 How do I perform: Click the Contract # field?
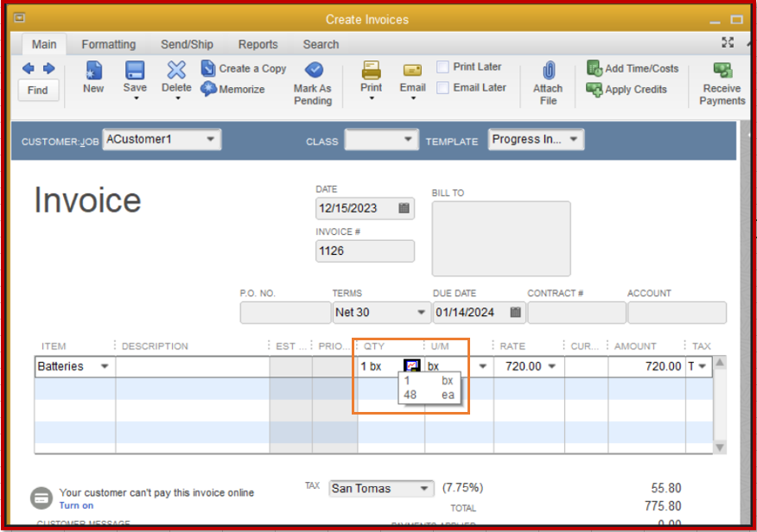[x=577, y=313]
